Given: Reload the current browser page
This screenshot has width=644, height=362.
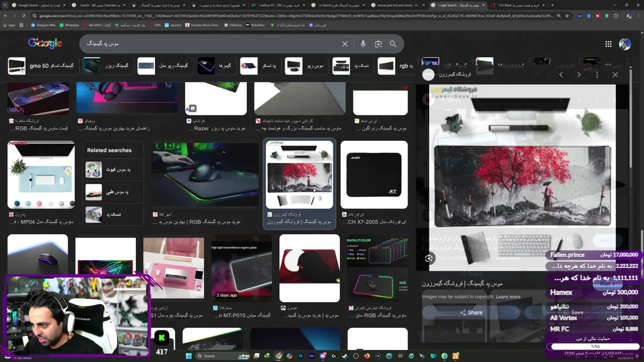Looking at the screenshot, I should tap(23, 16).
